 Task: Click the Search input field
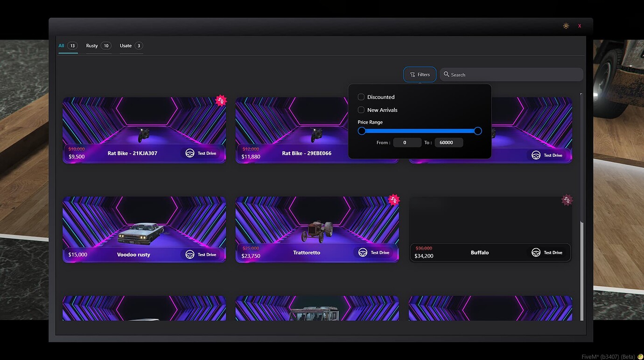click(x=511, y=75)
